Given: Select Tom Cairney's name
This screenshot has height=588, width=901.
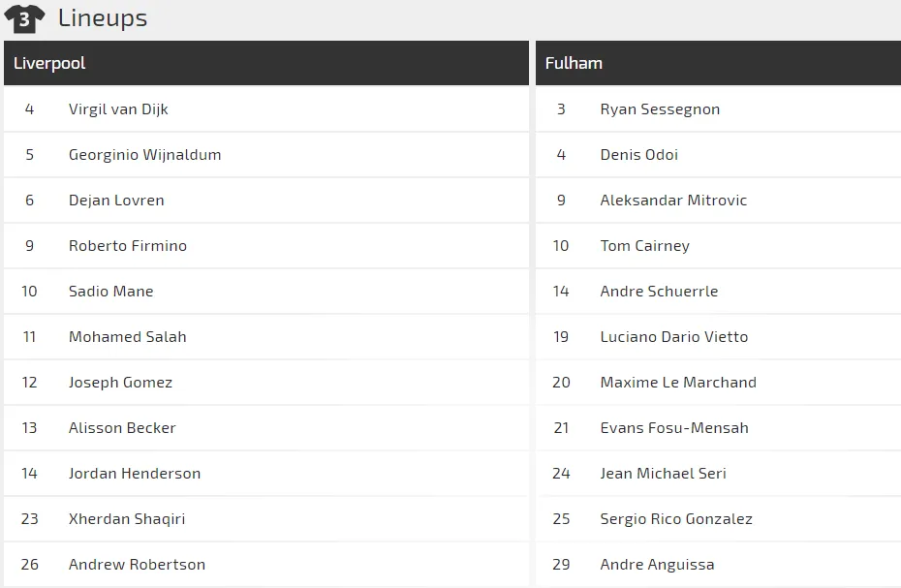Looking at the screenshot, I should 644,246.
